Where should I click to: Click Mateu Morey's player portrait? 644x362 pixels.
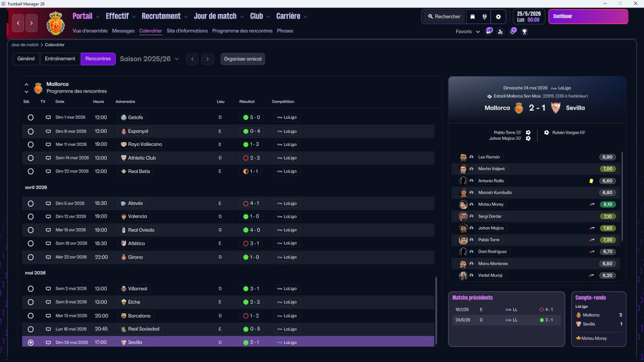pos(463,205)
